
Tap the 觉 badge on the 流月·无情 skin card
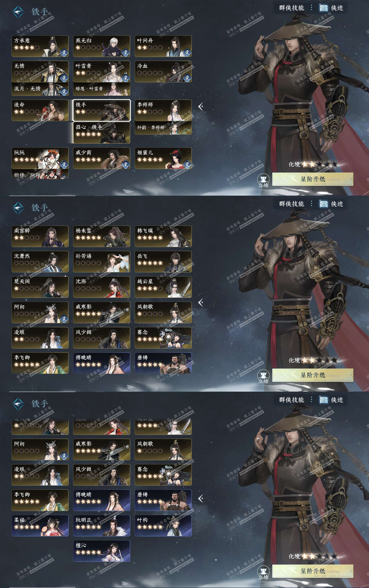(64, 91)
